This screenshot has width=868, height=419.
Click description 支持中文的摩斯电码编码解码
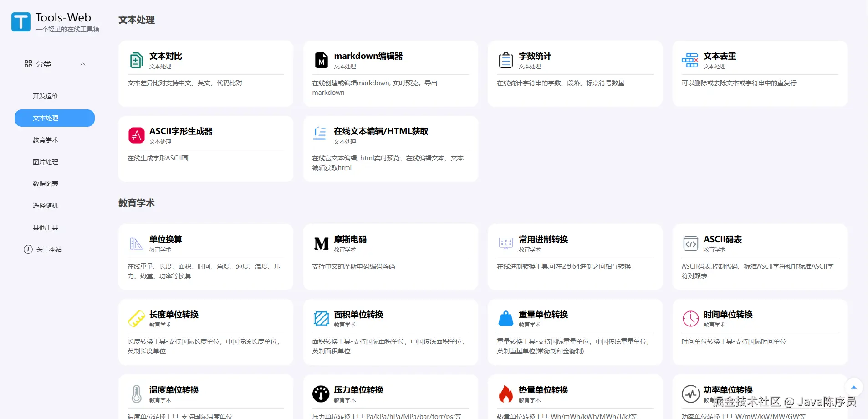(353, 266)
